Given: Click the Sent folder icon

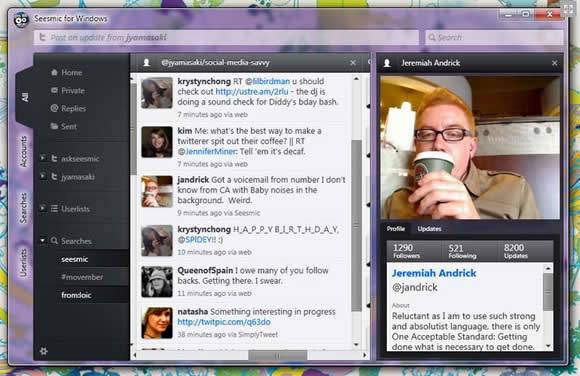Looking at the screenshot, I should [54, 126].
